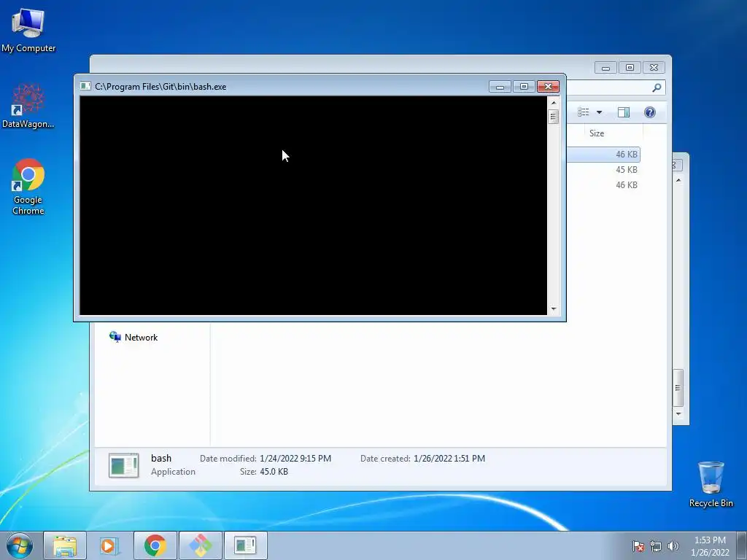Open the view options dropdown arrow
The width and height of the screenshot is (747, 560).
pyautogui.click(x=600, y=112)
